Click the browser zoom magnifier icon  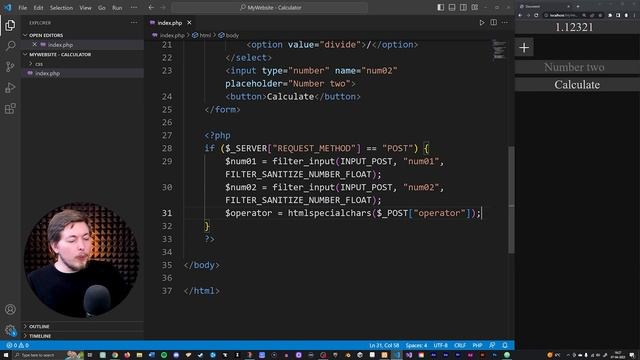[x=584, y=15]
